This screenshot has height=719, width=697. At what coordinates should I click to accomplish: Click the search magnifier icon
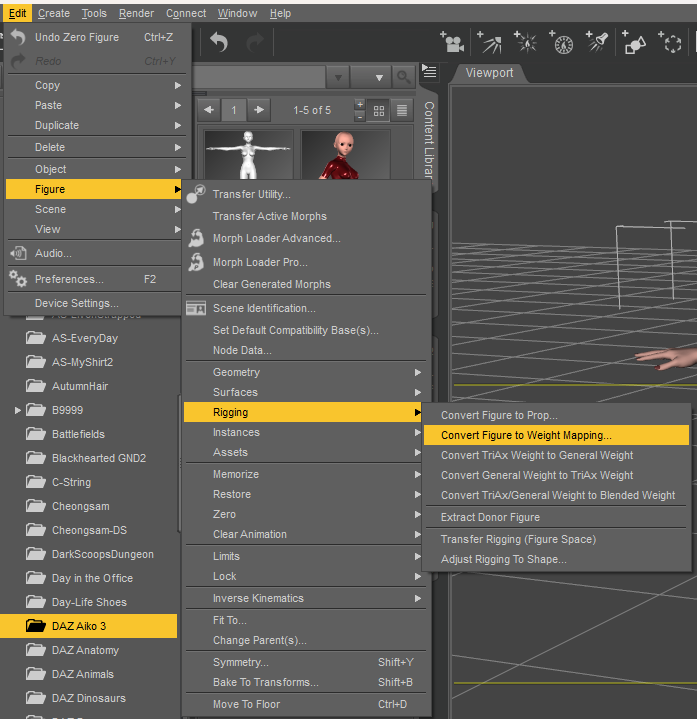coord(403,78)
